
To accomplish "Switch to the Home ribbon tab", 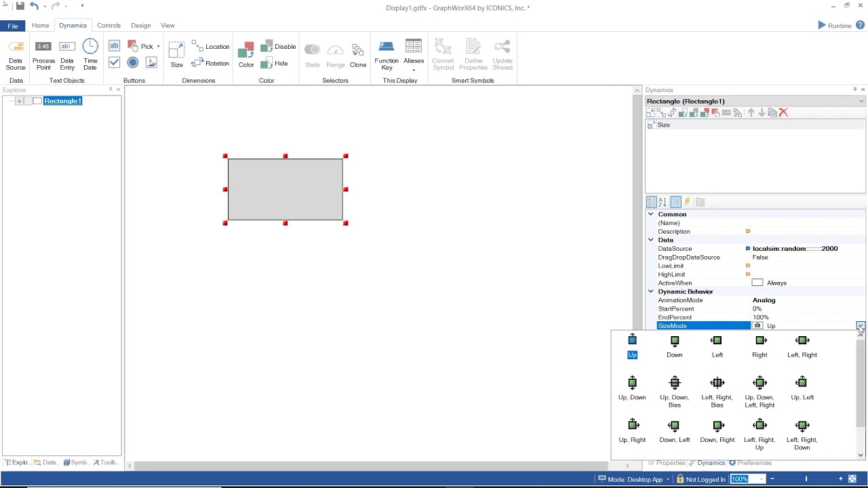I will pyautogui.click(x=40, y=26).
